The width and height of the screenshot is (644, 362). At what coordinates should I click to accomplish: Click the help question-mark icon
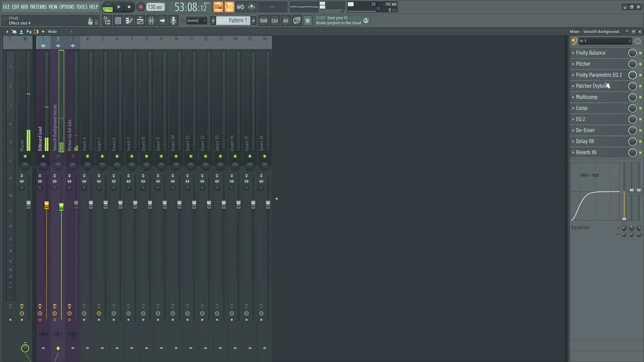(x=296, y=21)
